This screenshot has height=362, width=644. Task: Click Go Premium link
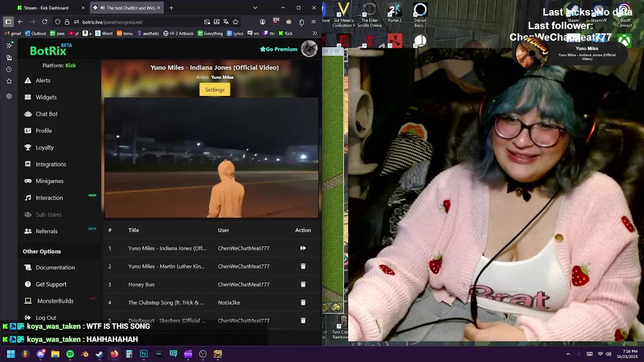(x=278, y=49)
